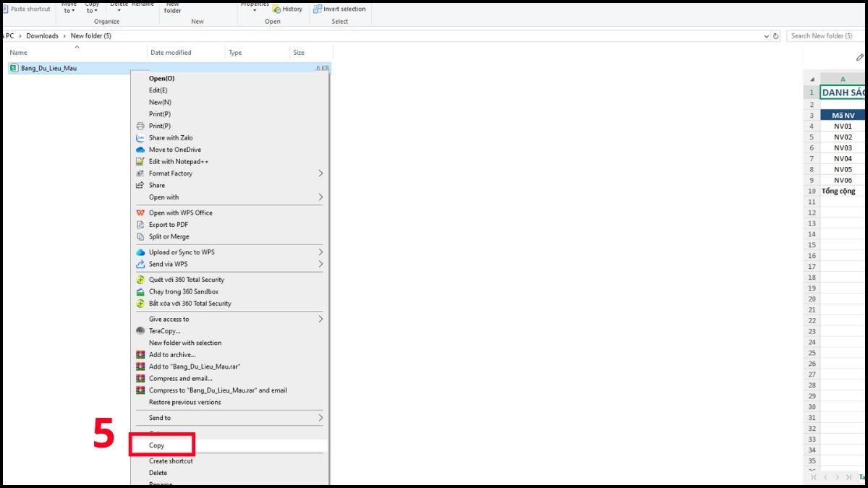Click the Move to OneDrive cloud icon
Viewport: 868px width, 488px height.
tap(140, 150)
